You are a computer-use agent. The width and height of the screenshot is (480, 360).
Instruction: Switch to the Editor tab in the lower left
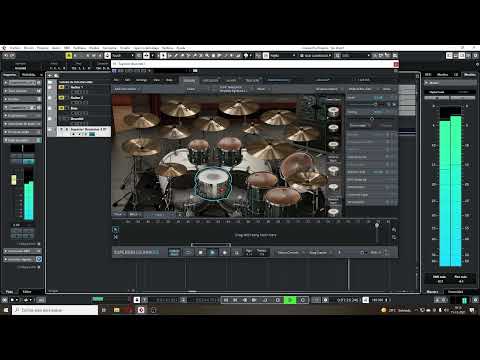pos(27,292)
